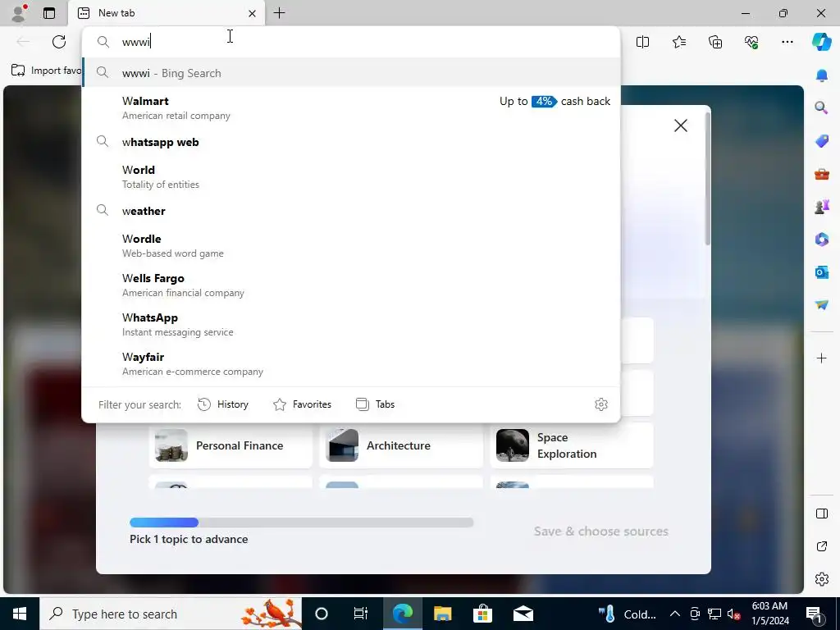Close the New tab tab
Image resolution: width=840 pixels, height=630 pixels.
point(252,13)
